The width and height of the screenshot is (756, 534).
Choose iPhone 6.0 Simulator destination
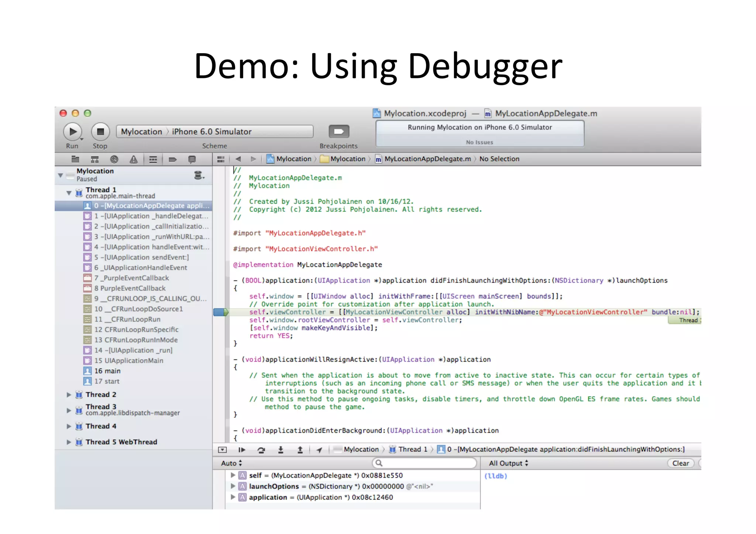tap(212, 132)
